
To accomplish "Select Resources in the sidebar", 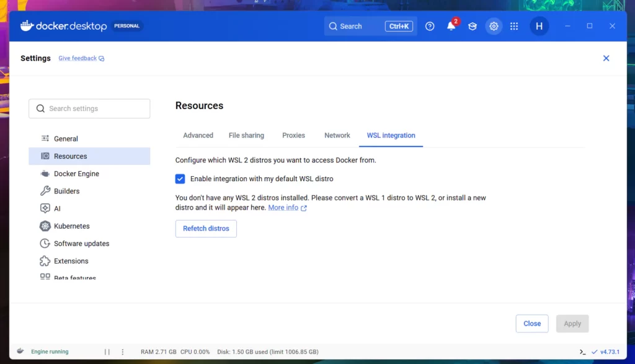I will pyautogui.click(x=89, y=156).
